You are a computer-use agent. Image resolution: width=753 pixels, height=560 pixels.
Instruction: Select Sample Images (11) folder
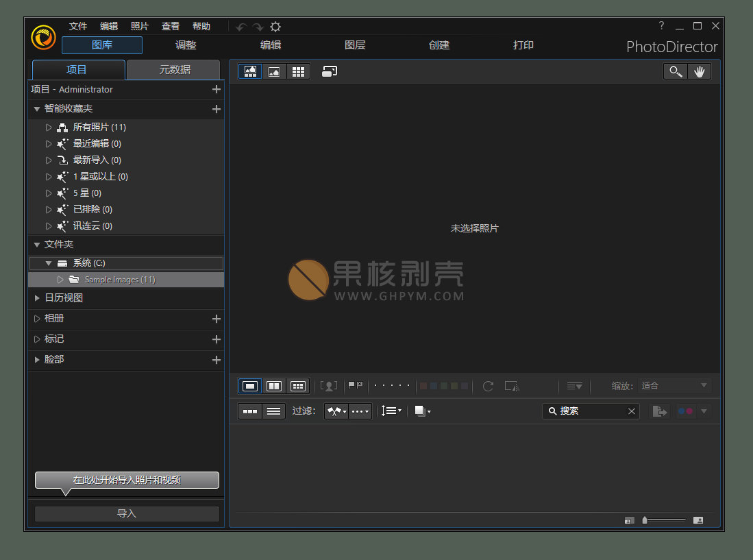126,280
